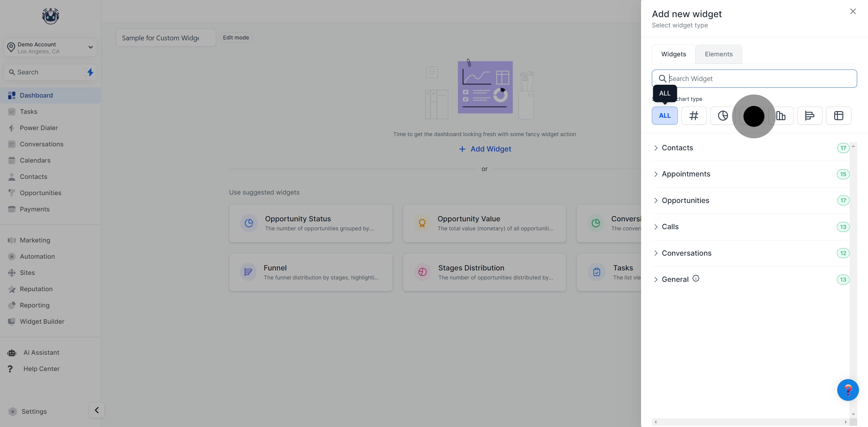
Task: Click the Add Widget link
Action: coord(485,149)
